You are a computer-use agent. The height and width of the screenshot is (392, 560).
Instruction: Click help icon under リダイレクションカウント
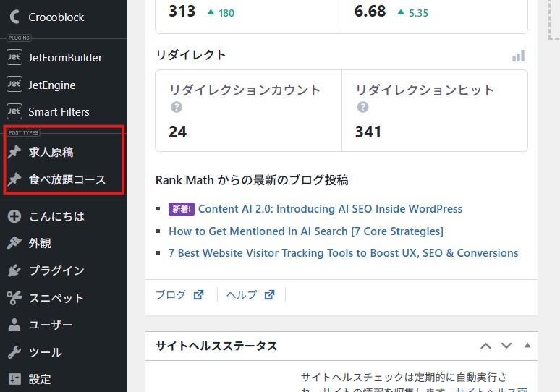[x=177, y=108]
